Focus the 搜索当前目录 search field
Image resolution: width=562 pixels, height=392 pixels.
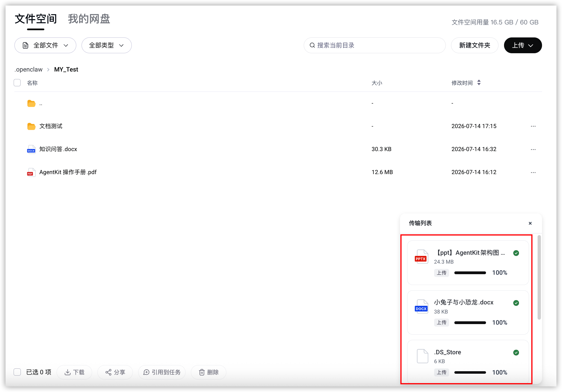click(374, 45)
